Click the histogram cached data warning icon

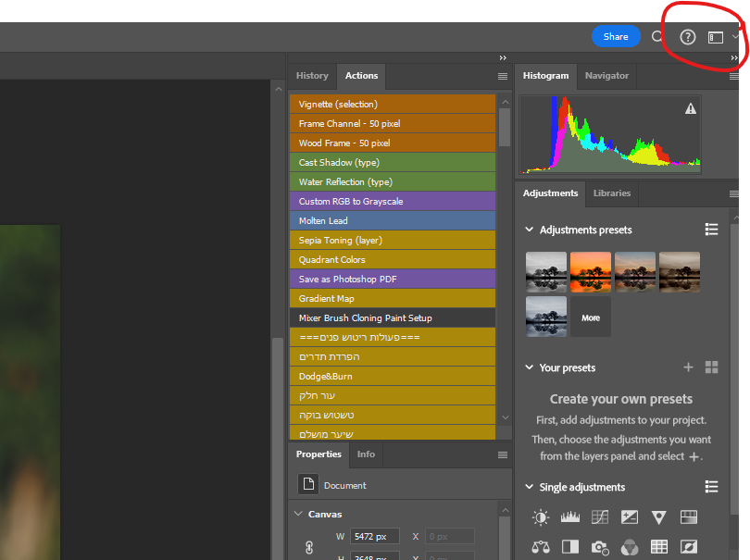point(690,109)
